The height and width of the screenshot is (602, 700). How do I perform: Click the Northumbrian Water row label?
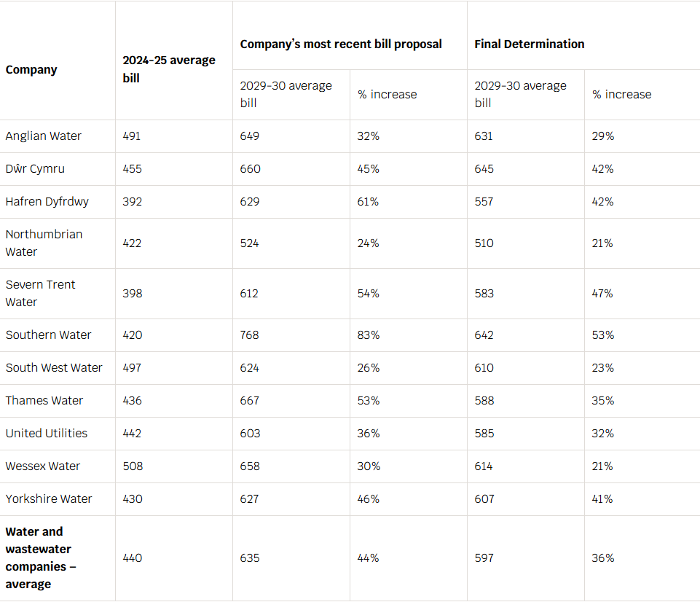click(x=44, y=243)
